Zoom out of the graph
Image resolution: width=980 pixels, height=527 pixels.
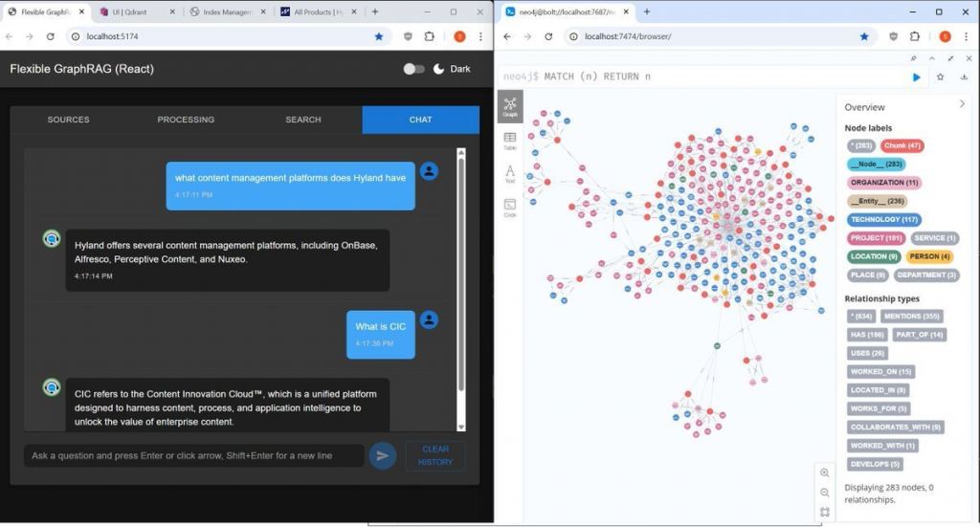825,493
